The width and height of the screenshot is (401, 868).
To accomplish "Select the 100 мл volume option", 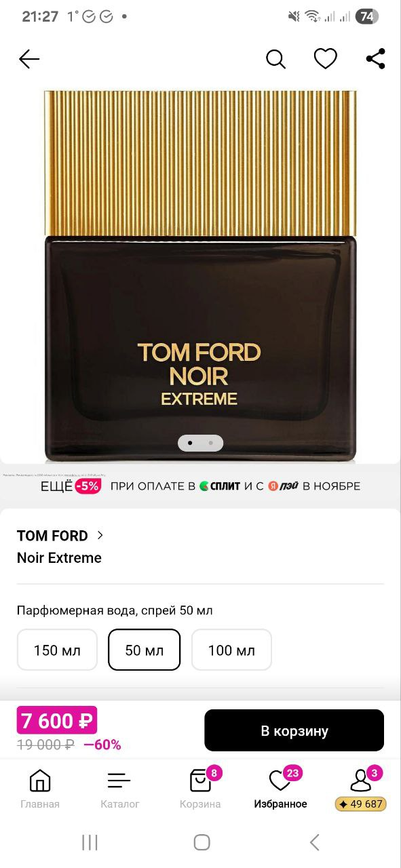I will click(231, 650).
